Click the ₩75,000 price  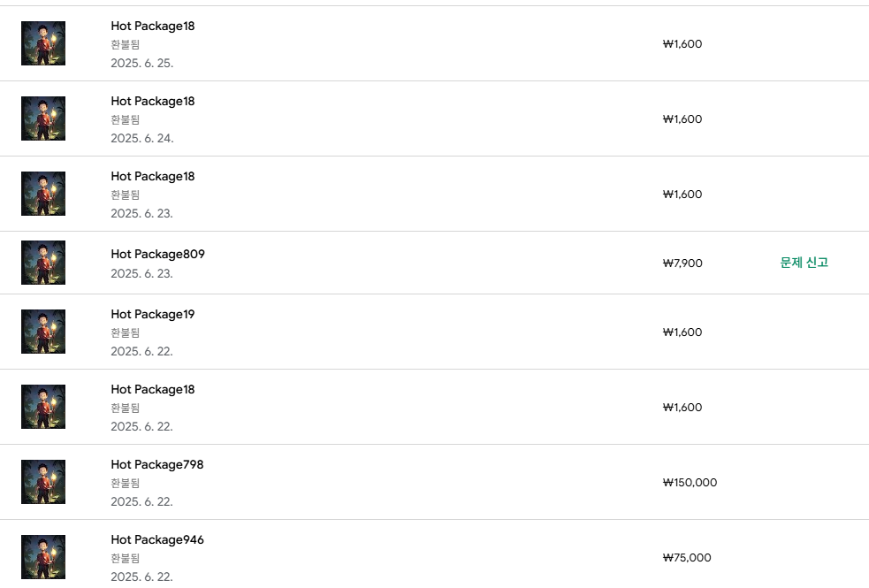pyautogui.click(x=686, y=558)
